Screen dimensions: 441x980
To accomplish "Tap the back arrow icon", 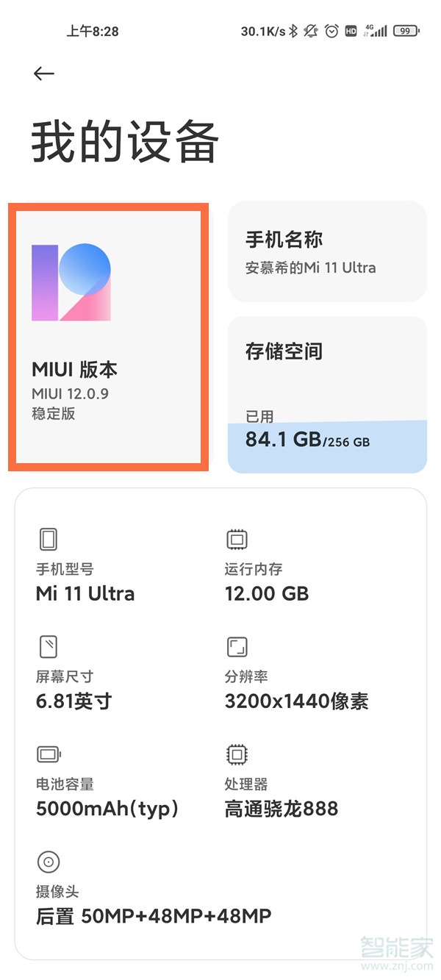I will click(44, 74).
